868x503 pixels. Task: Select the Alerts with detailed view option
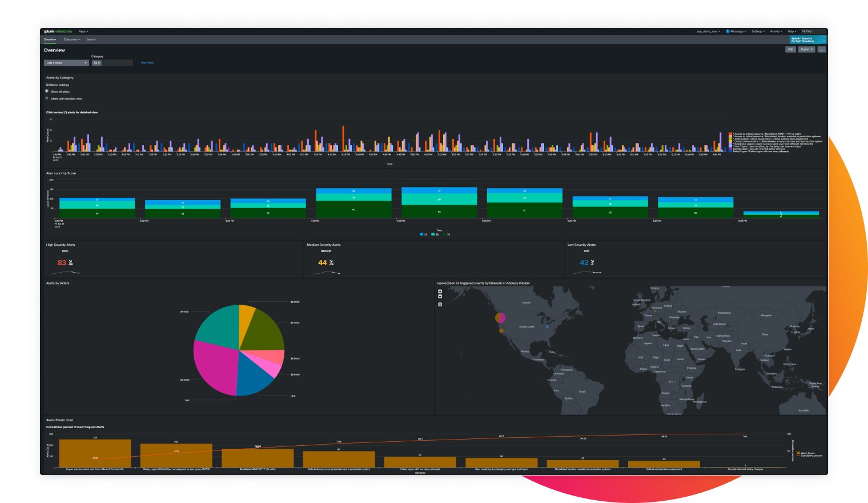click(x=47, y=98)
